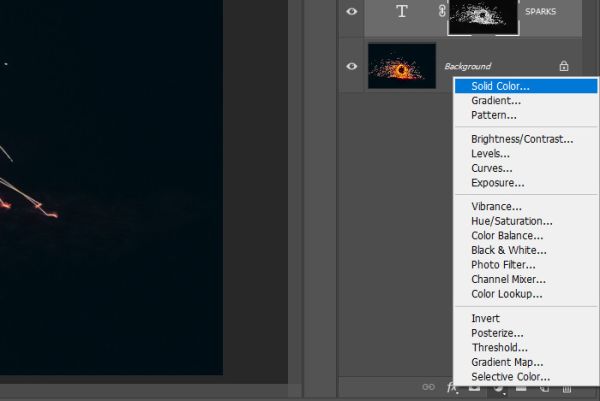Add Photo Filter adjustment layer
Screen dimensions: 600x401
(x=526, y=264)
